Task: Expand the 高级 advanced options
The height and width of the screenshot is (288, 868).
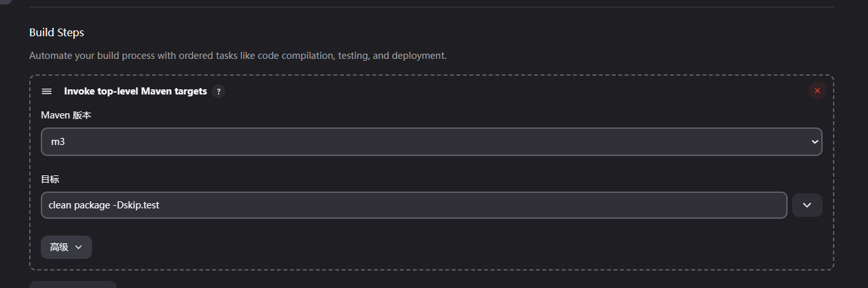Action: [67, 247]
